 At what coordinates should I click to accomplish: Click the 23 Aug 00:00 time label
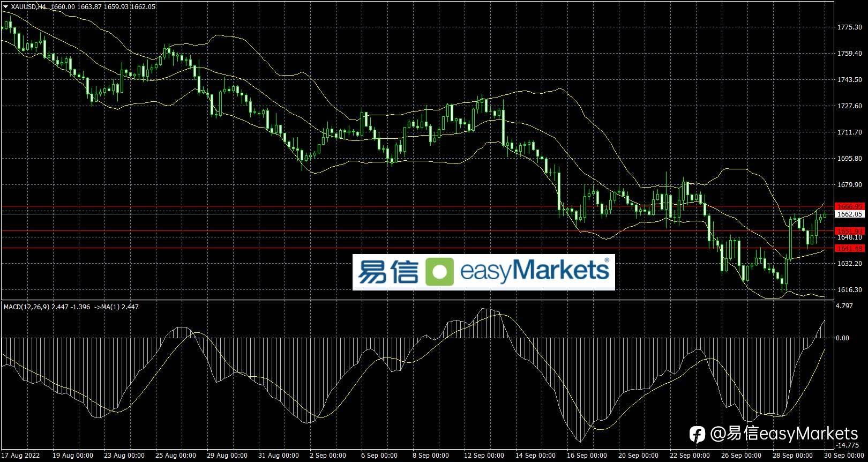pyautogui.click(x=124, y=456)
